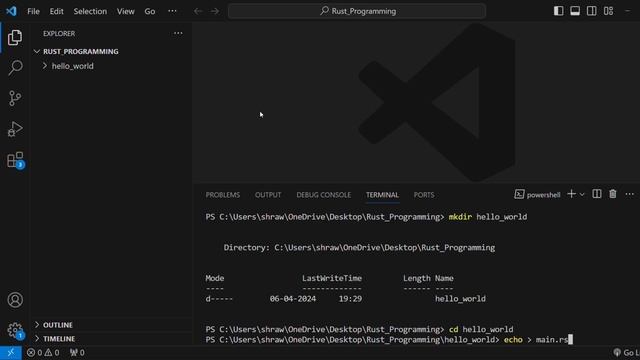Click the Rust_Programming command center search box
This screenshot has width=640, height=360.
pyautogui.click(x=357, y=11)
